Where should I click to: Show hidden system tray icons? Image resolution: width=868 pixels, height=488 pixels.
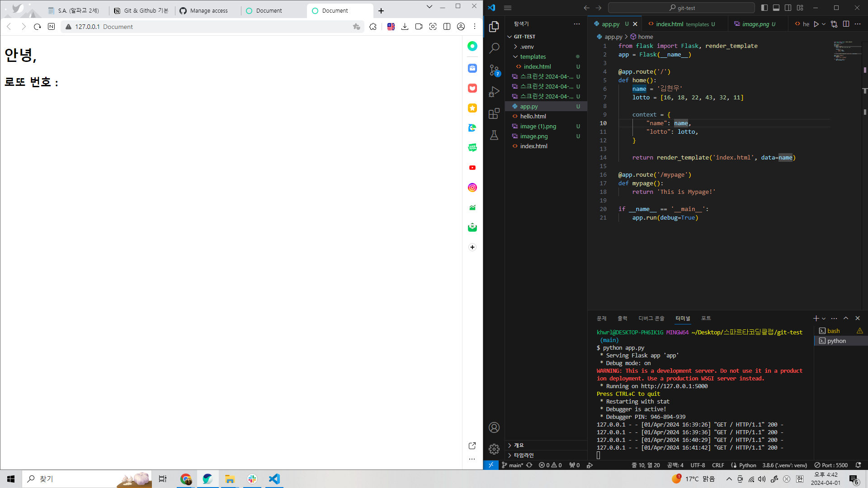(729, 479)
